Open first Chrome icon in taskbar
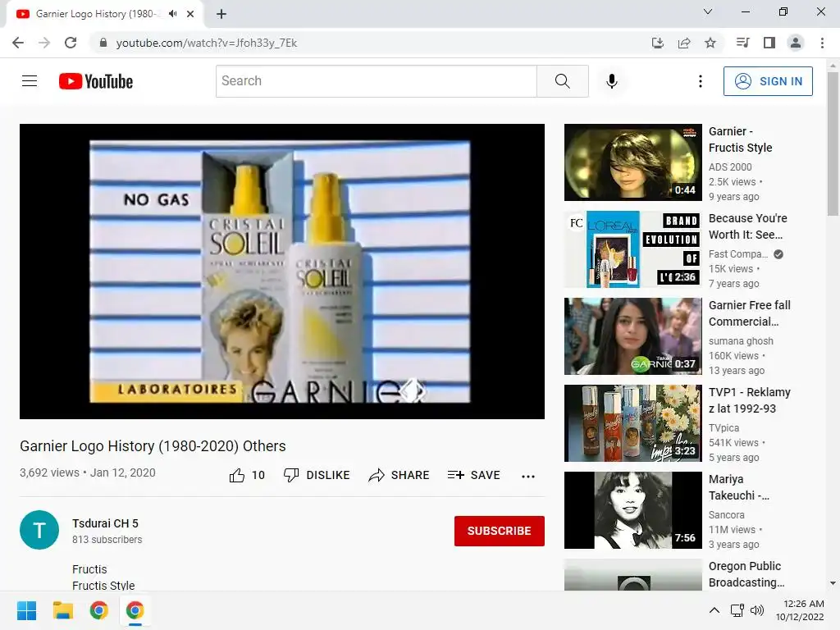 click(98, 610)
